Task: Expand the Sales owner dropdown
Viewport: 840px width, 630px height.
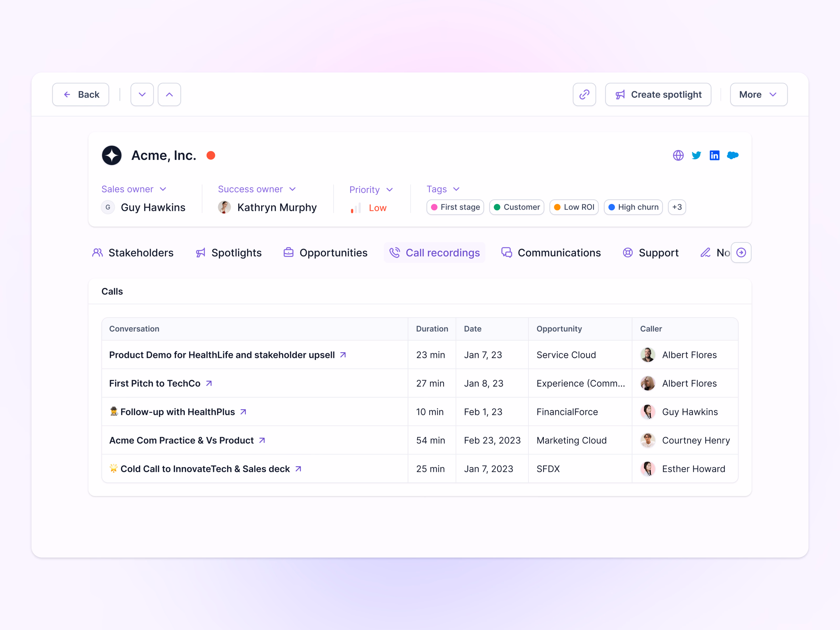Action: tap(134, 189)
